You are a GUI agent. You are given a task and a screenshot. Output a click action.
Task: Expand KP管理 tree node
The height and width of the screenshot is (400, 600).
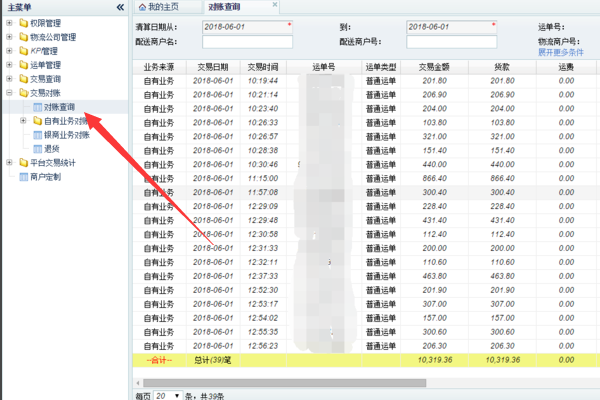point(10,51)
